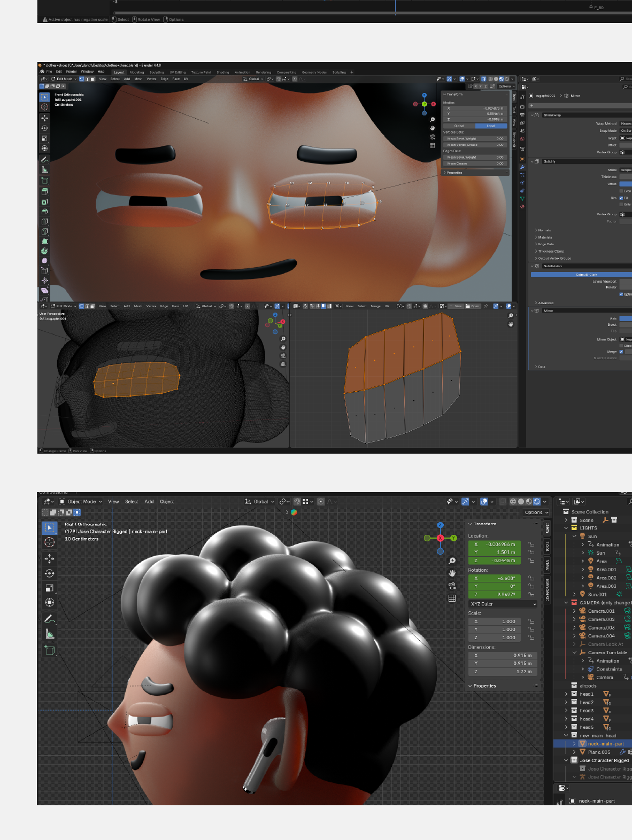Select the Rotate tool in bottom Object Mode viewport

pos(49,573)
